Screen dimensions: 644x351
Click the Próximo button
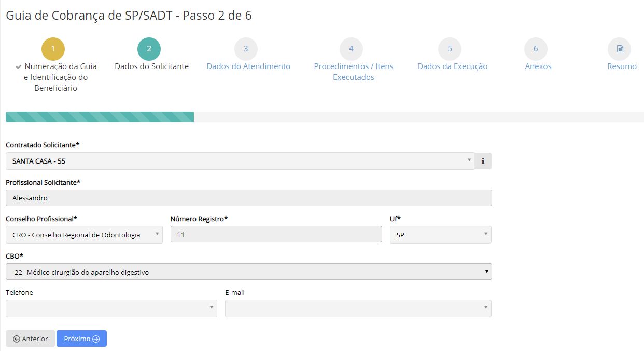click(x=81, y=339)
